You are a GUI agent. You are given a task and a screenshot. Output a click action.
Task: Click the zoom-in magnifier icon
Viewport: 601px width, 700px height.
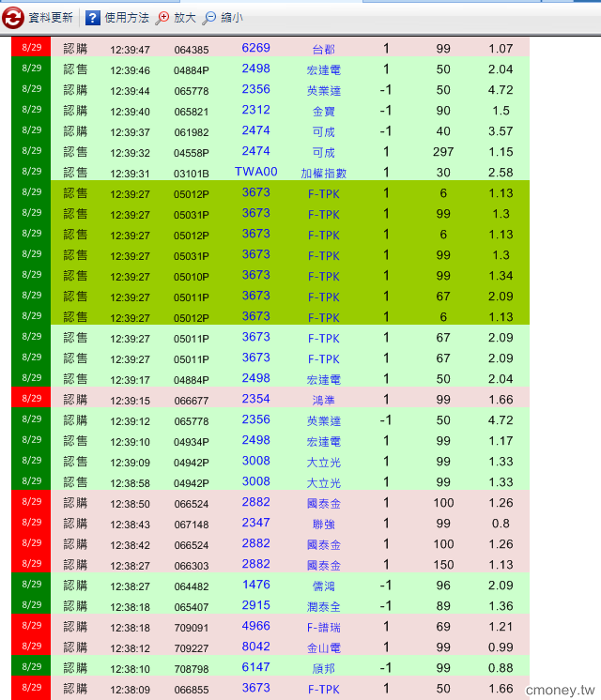(x=162, y=18)
